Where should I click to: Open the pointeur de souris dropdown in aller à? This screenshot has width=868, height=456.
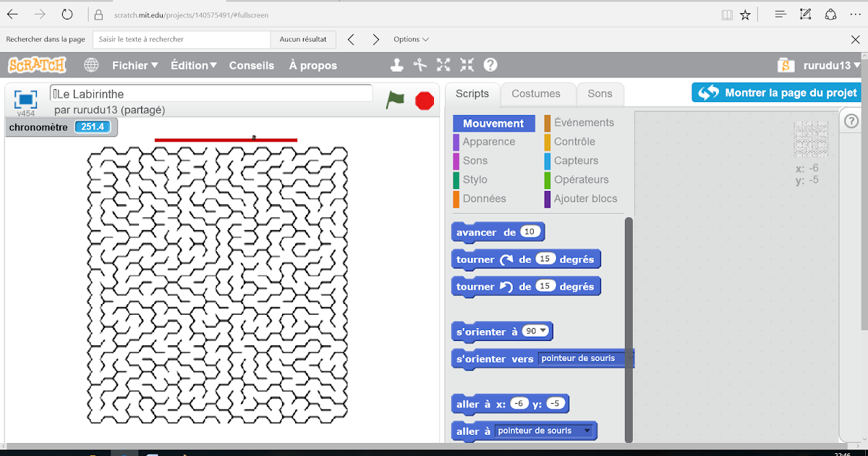tap(586, 431)
